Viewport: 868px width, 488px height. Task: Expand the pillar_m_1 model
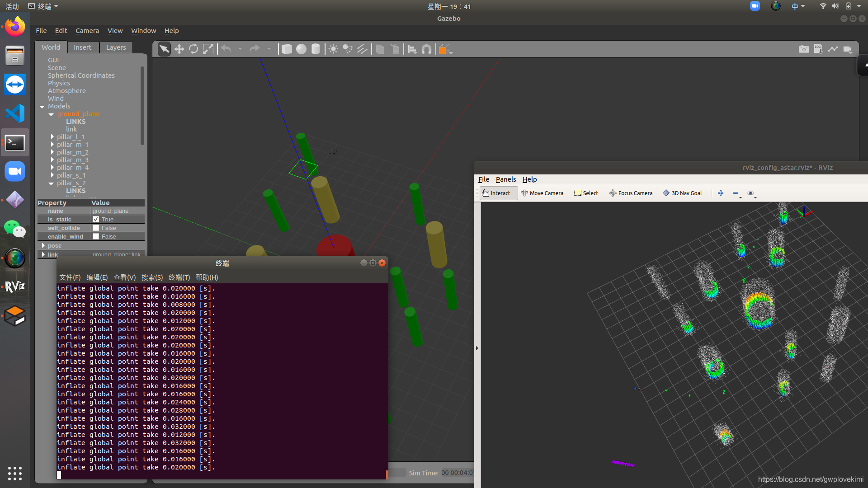point(52,145)
